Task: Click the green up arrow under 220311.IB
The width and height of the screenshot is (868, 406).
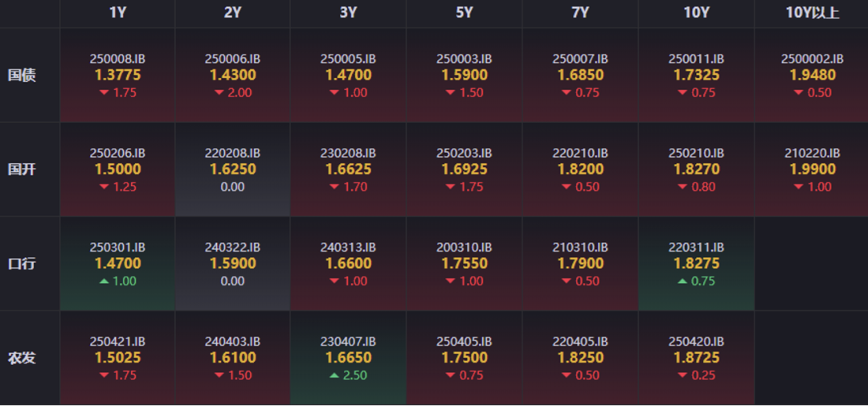Action: pos(682,281)
